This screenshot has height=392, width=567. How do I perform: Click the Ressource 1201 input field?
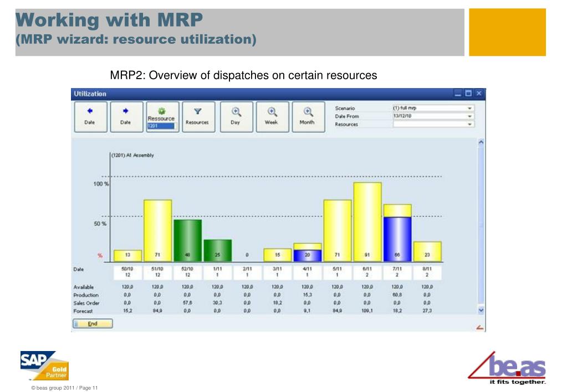click(161, 126)
